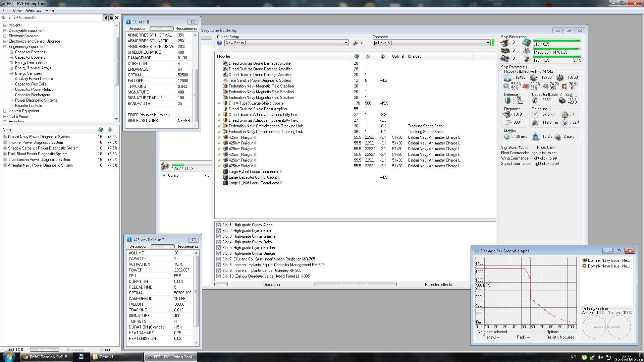
Task: Click the Description button below the implants list
Action: [272, 285]
